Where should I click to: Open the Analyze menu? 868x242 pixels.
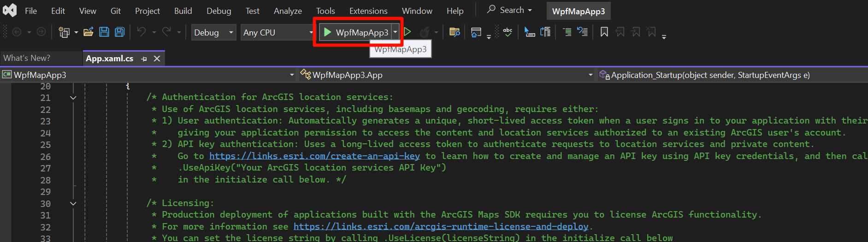click(x=288, y=11)
